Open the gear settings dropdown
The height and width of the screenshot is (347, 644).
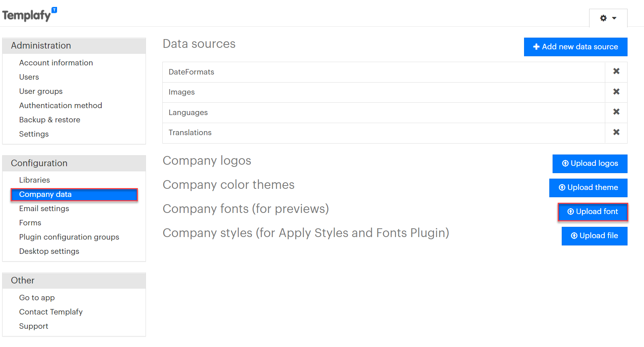click(x=608, y=18)
